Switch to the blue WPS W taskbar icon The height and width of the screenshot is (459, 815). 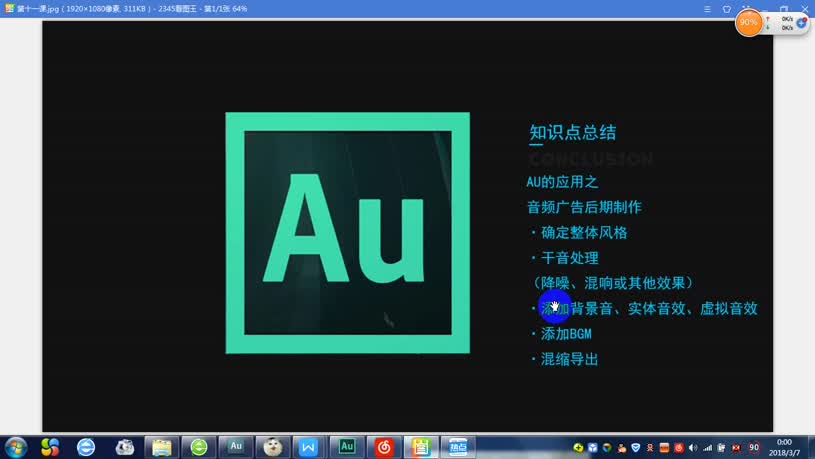(309, 447)
